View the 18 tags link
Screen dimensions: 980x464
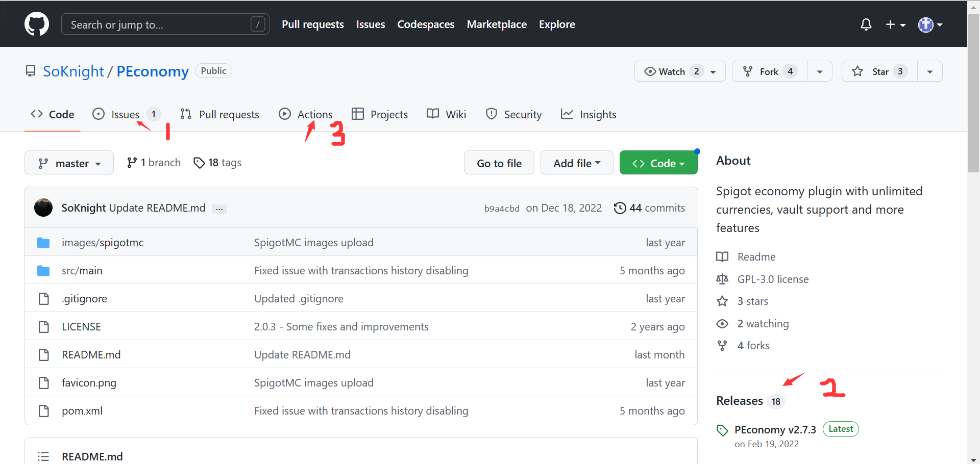tap(217, 163)
